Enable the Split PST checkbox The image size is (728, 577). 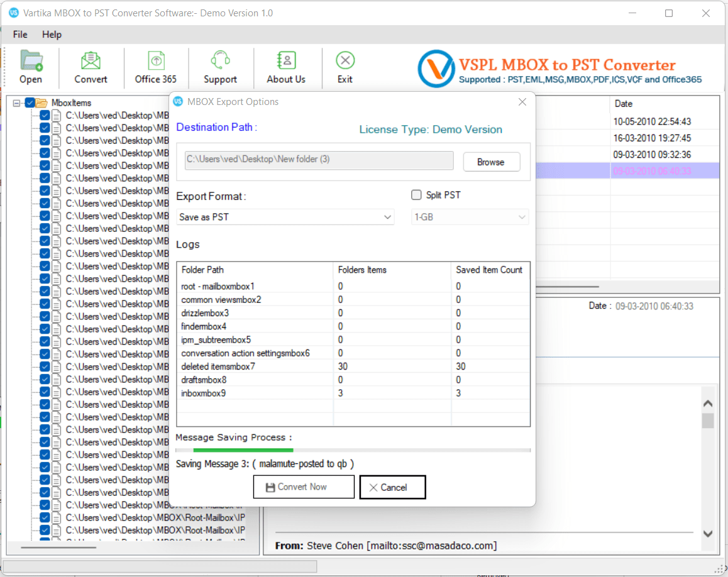[x=416, y=195]
